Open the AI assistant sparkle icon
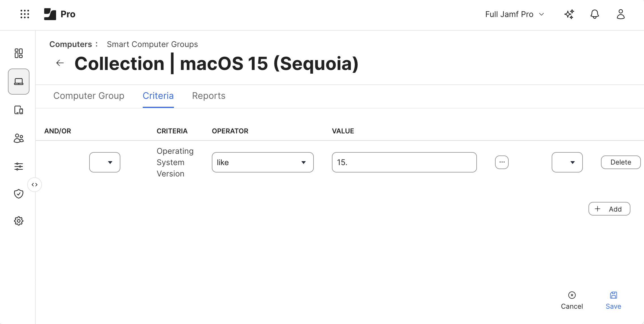Image resolution: width=644 pixels, height=324 pixels. (x=569, y=14)
